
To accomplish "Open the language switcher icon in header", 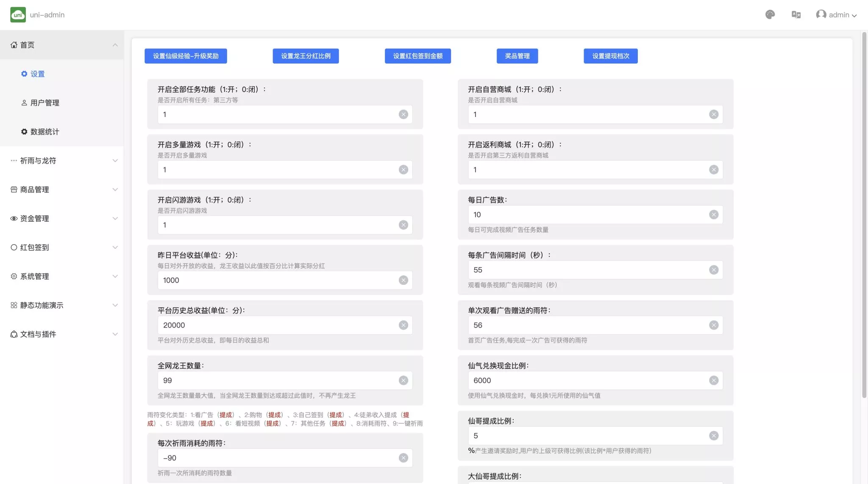I will point(796,14).
